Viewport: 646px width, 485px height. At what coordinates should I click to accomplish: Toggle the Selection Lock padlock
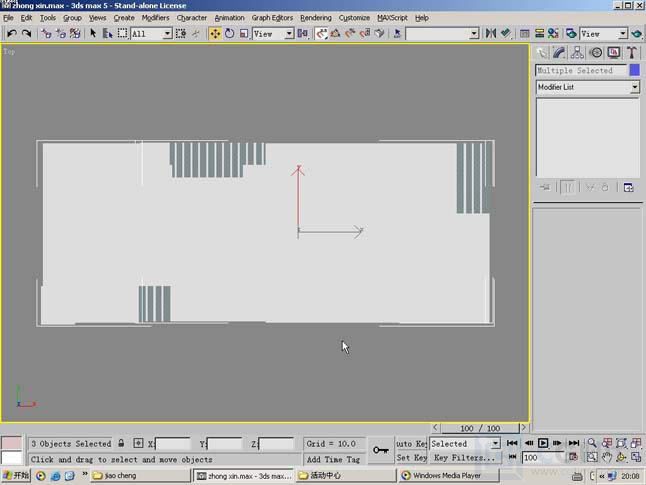point(121,443)
